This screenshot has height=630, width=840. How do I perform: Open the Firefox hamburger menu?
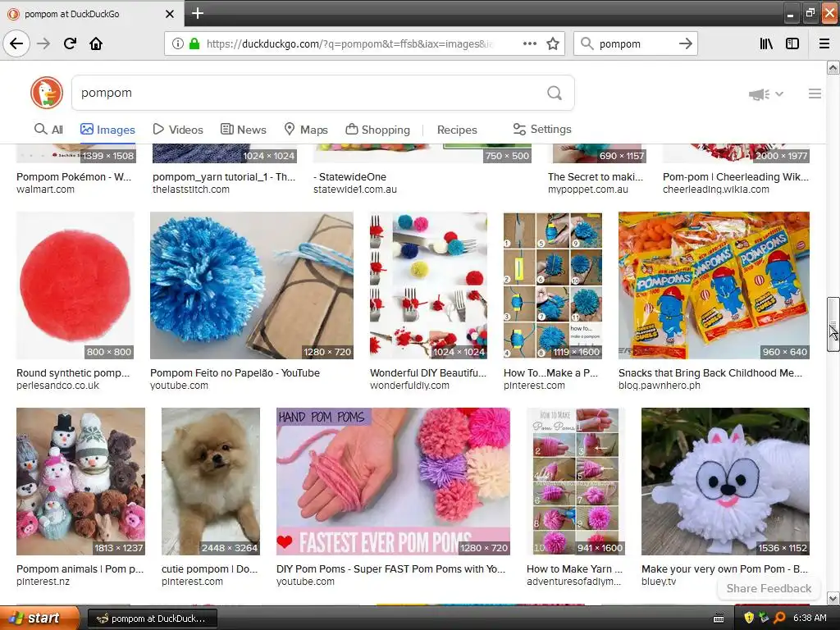coord(824,43)
